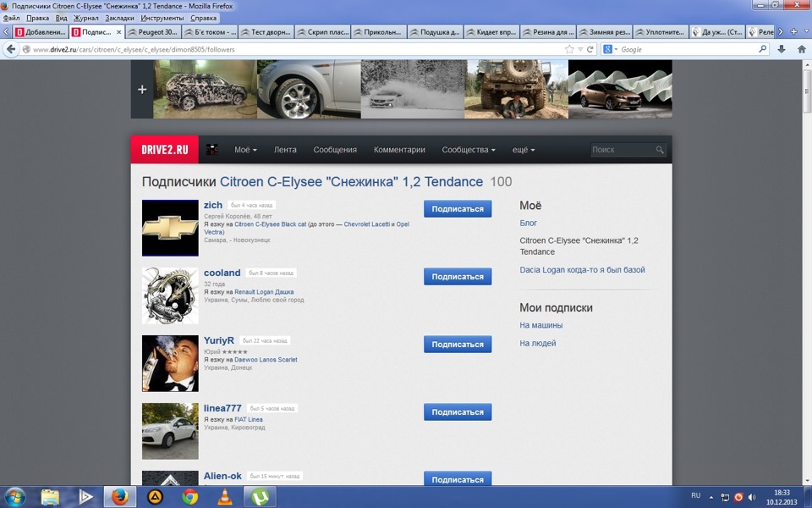Viewport: 812px width, 508px height.
Task: Open Сообщения in the nav bar
Action: coord(335,150)
